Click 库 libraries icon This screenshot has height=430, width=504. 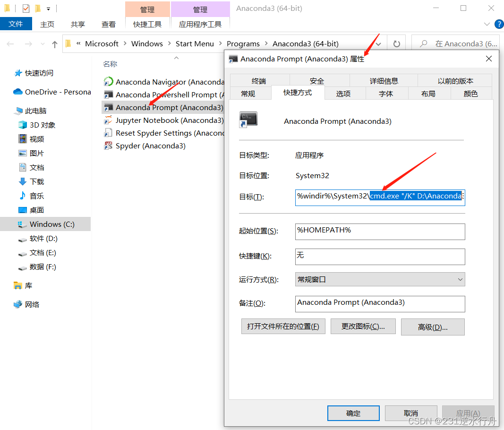click(17, 285)
